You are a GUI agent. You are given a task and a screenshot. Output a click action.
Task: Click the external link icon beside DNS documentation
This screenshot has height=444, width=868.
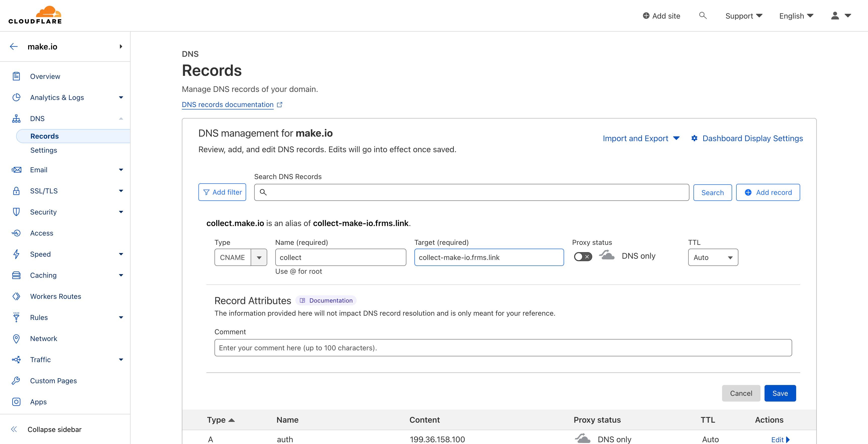[279, 105]
